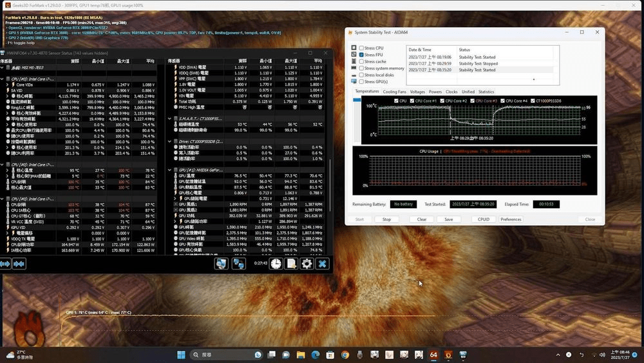This screenshot has width=644, height=363.
Task: Collapse the GPU [#1] NVIDIA GeForce group
Action: coord(169,170)
